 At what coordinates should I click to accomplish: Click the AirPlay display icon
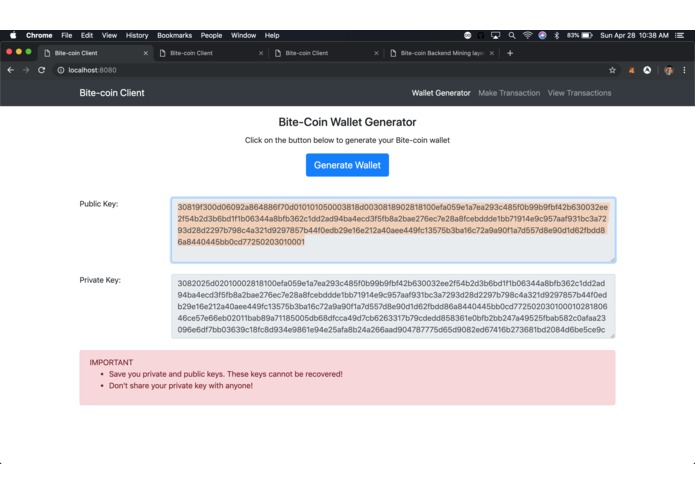click(x=496, y=35)
